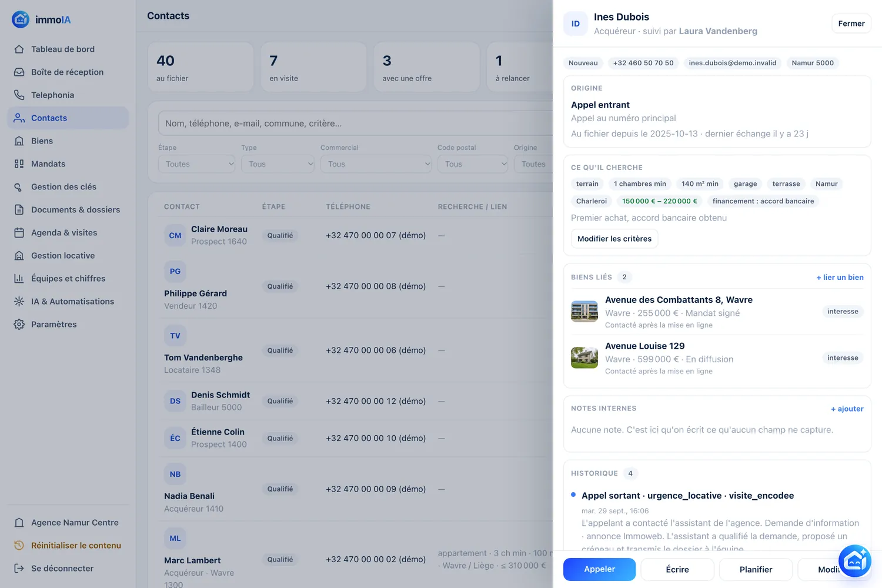The width and height of the screenshot is (882, 588).
Task: Open the Étape filter dropdown
Action: coord(196,164)
